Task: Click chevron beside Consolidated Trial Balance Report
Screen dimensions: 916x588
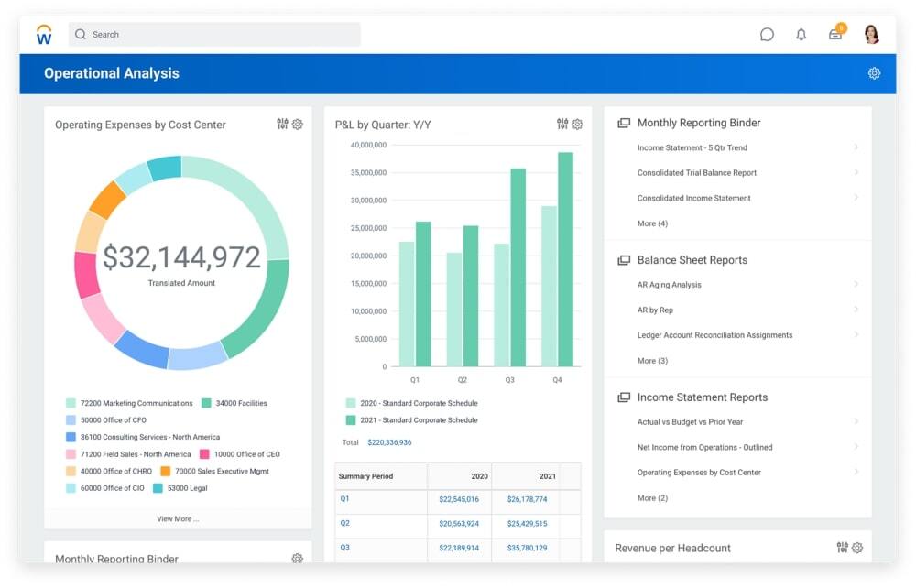Action: 856,172
